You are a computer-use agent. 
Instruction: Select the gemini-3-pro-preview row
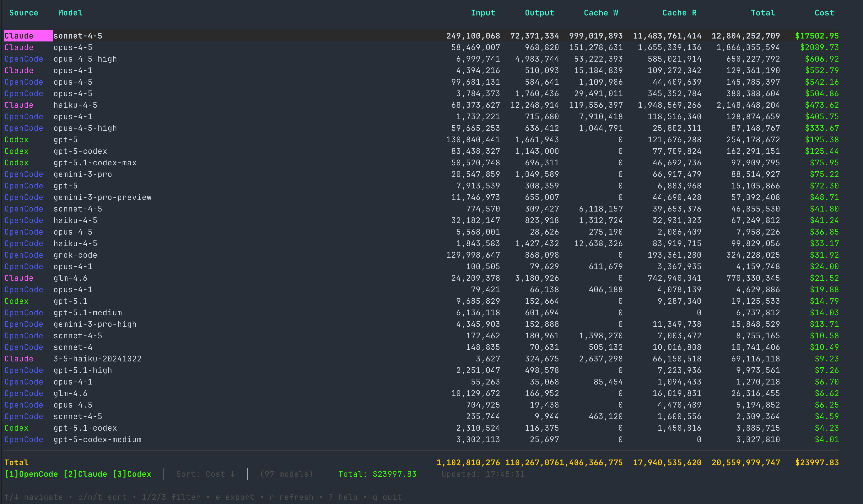102,198
